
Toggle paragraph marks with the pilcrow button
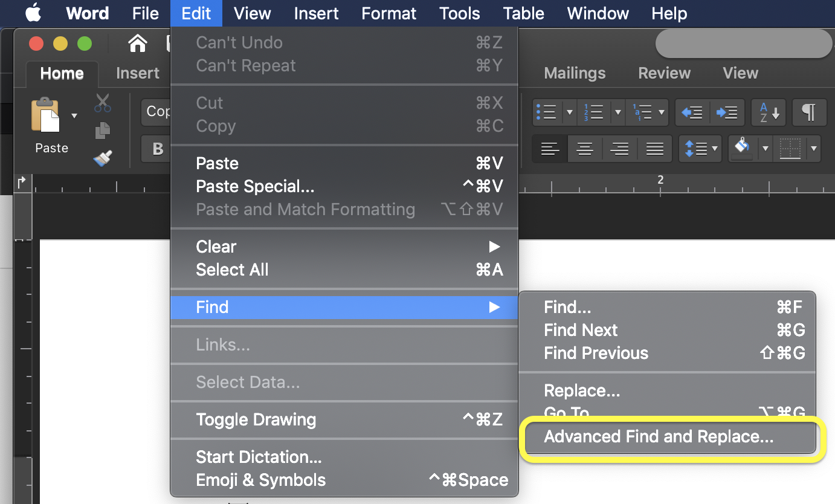[x=808, y=112]
